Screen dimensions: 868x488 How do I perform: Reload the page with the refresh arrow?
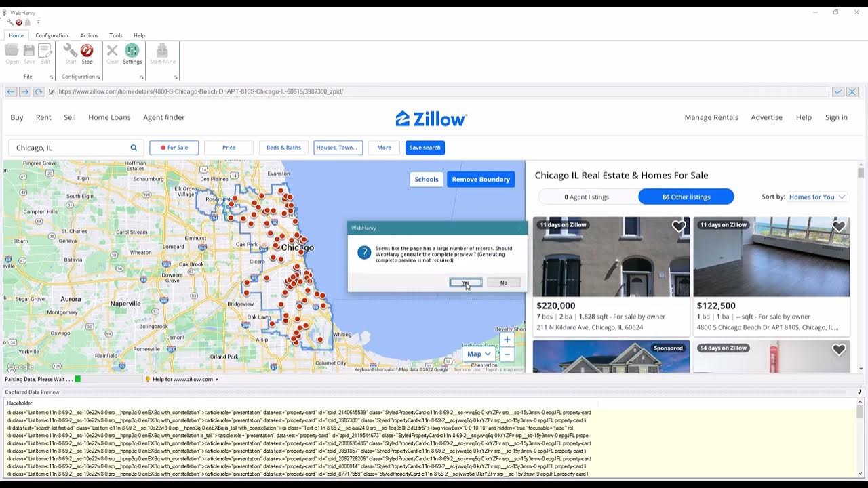coord(39,91)
